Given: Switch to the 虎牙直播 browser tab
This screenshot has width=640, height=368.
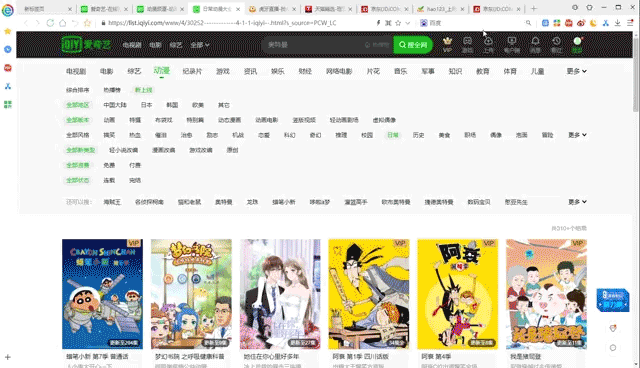Looking at the screenshot, I should [273, 9].
